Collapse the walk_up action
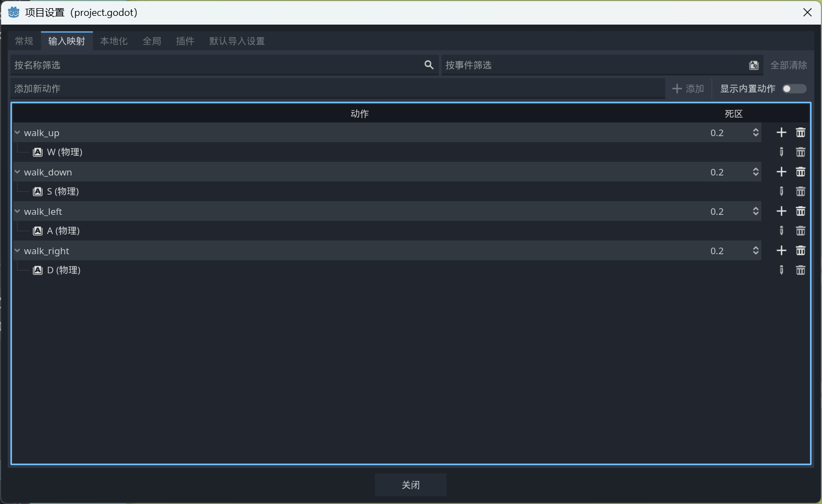Image resolution: width=822 pixels, height=504 pixels. [x=17, y=133]
